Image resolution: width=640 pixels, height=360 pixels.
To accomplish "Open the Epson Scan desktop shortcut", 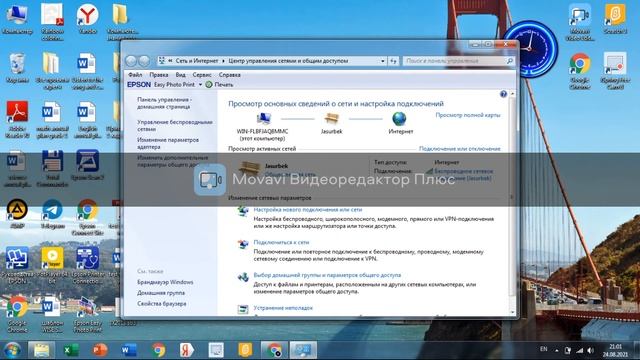I will pyautogui.click(x=87, y=165).
